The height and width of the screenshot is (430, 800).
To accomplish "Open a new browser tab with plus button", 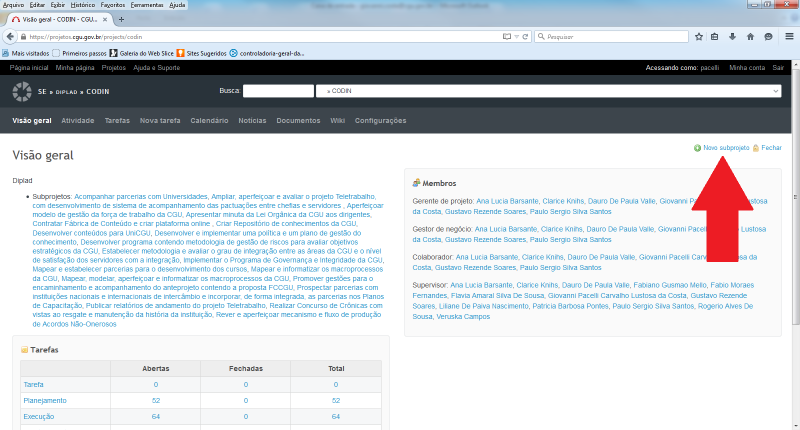I will (121, 19).
